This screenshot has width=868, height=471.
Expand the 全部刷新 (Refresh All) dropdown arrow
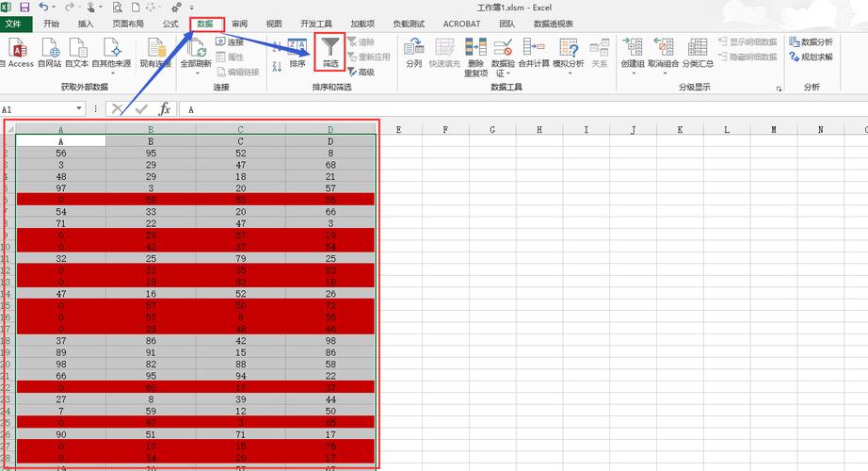click(196, 73)
